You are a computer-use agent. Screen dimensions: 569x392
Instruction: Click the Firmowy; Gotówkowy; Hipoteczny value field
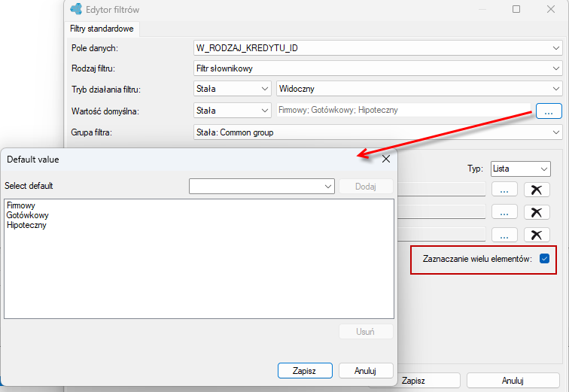pyautogui.click(x=403, y=110)
